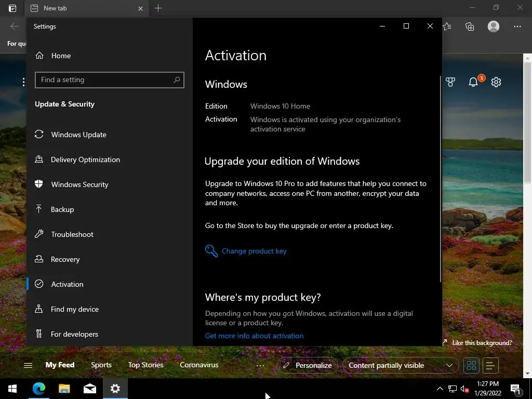Image resolution: width=532 pixels, height=399 pixels.
Task: Click the Personalize button
Action: pyautogui.click(x=308, y=365)
